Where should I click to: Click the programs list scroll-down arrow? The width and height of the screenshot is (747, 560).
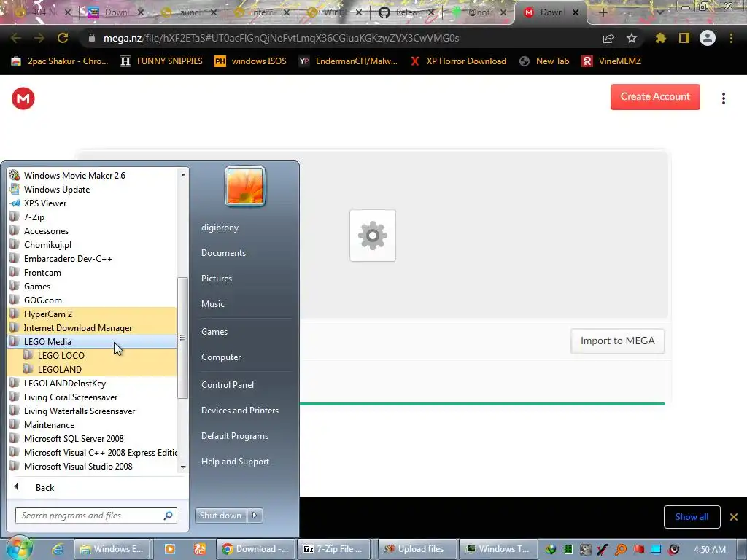pyautogui.click(x=183, y=467)
